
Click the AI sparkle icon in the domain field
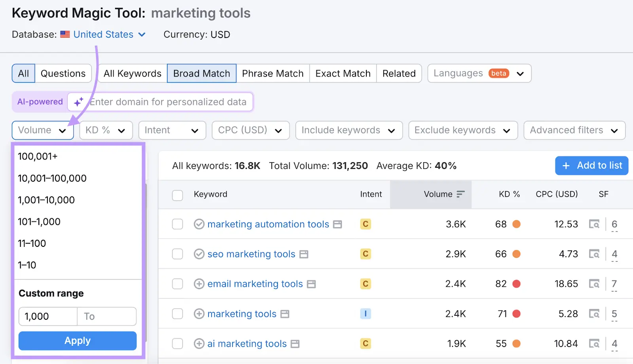78,102
